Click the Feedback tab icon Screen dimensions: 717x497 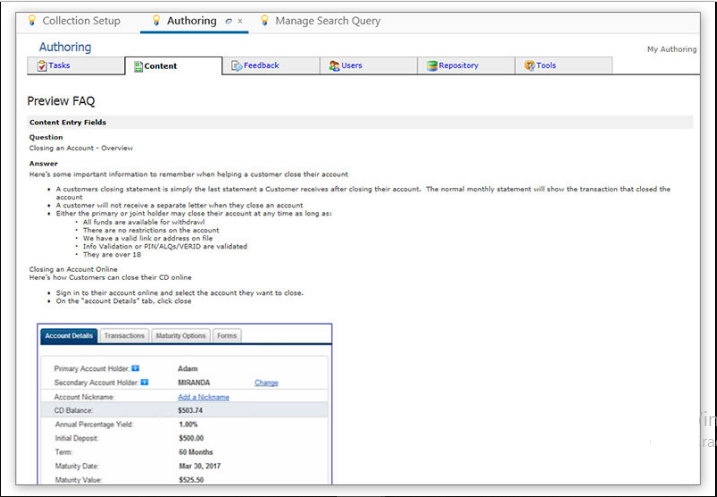click(x=236, y=66)
